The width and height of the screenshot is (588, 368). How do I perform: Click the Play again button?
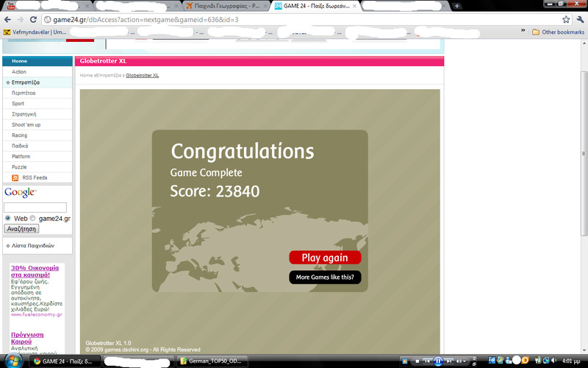click(x=325, y=258)
